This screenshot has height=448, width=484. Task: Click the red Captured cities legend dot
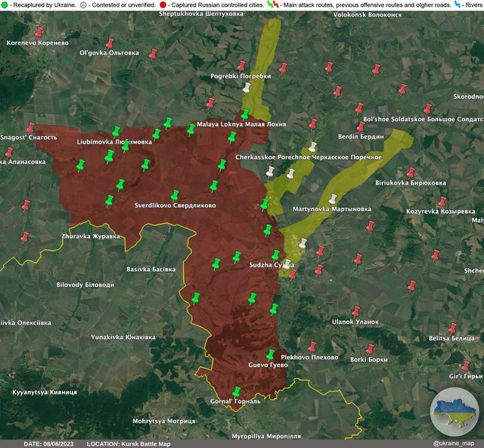coord(163,5)
